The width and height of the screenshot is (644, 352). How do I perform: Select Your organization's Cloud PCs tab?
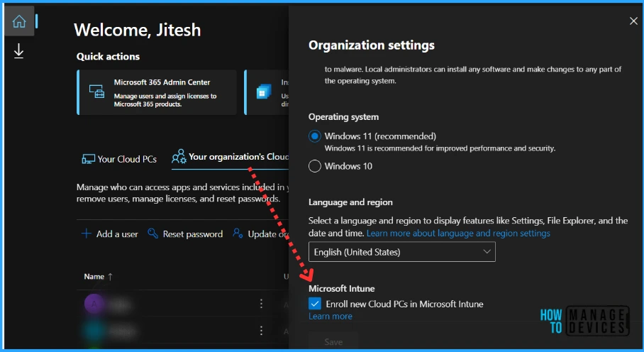click(231, 158)
